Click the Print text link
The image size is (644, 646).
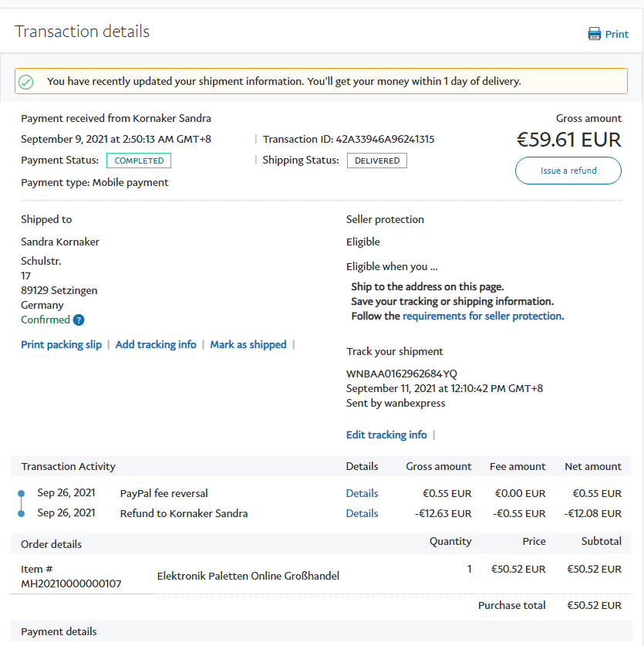tap(616, 34)
